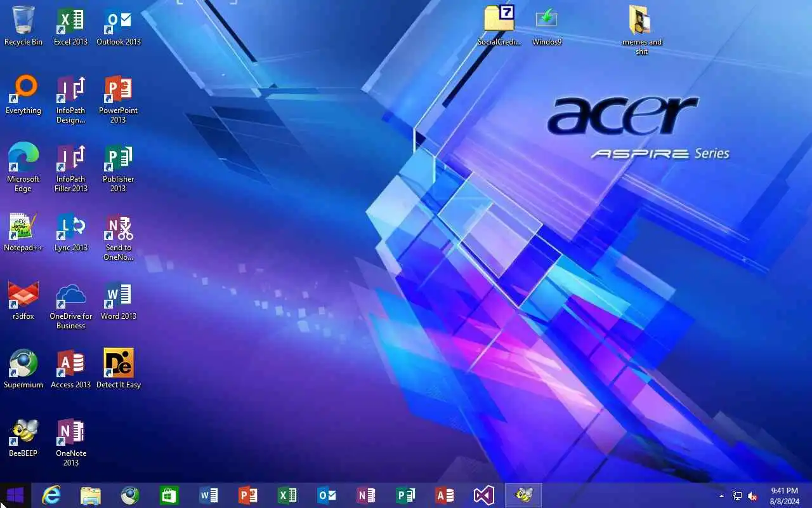Select the Recycle Bin desktop icon
This screenshot has height=508, width=812.
tap(23, 26)
